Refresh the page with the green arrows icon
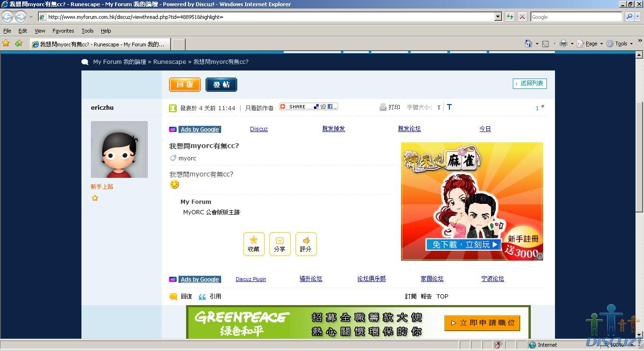This screenshot has width=644, height=351. click(510, 17)
